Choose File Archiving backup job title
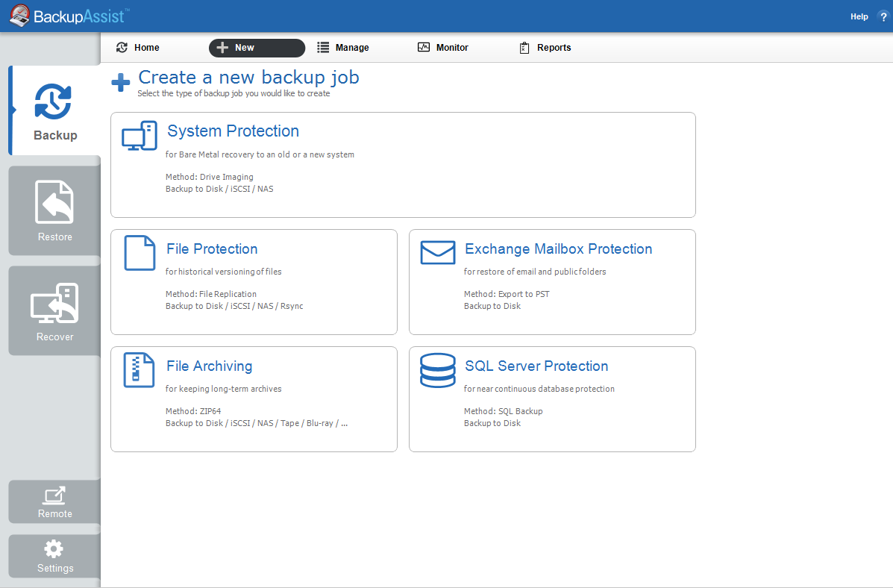893x588 pixels. 209,366
